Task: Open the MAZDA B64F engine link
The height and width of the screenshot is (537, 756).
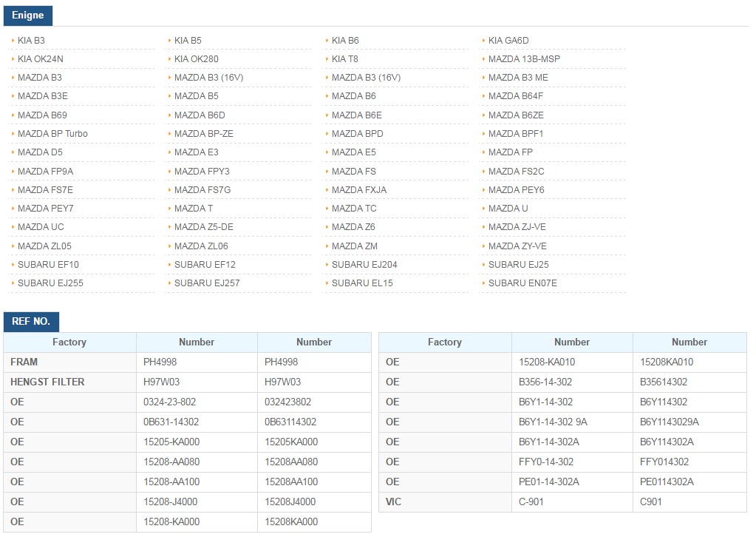Action: click(x=515, y=96)
